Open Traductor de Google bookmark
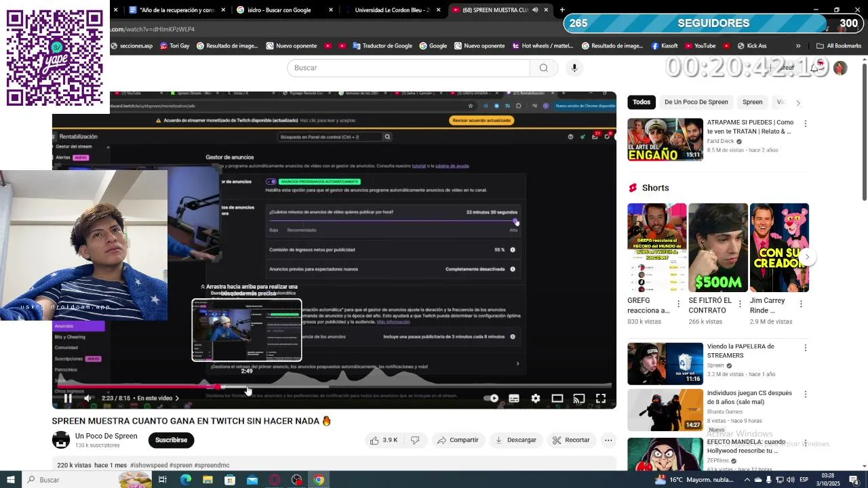 (382, 46)
